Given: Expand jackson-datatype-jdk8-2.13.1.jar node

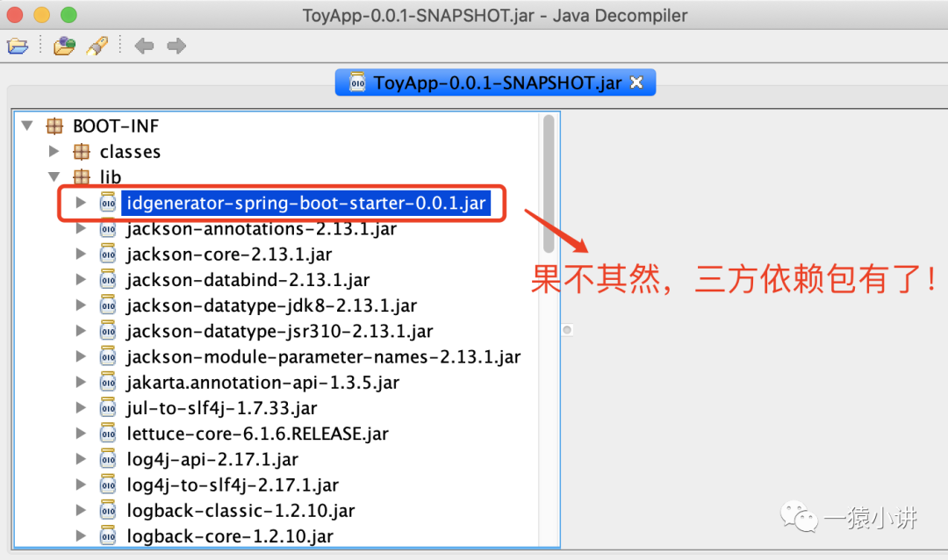Looking at the screenshot, I should pyautogui.click(x=81, y=305).
